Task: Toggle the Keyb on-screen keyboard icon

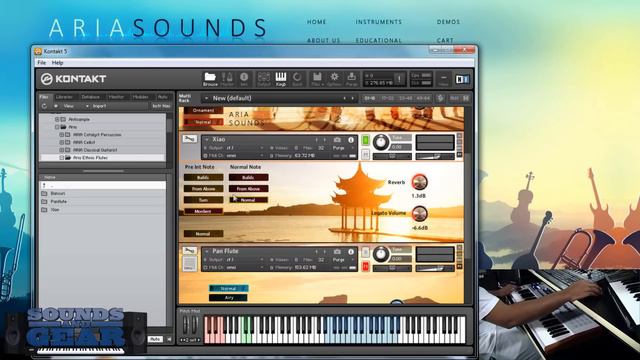Action: point(281,79)
